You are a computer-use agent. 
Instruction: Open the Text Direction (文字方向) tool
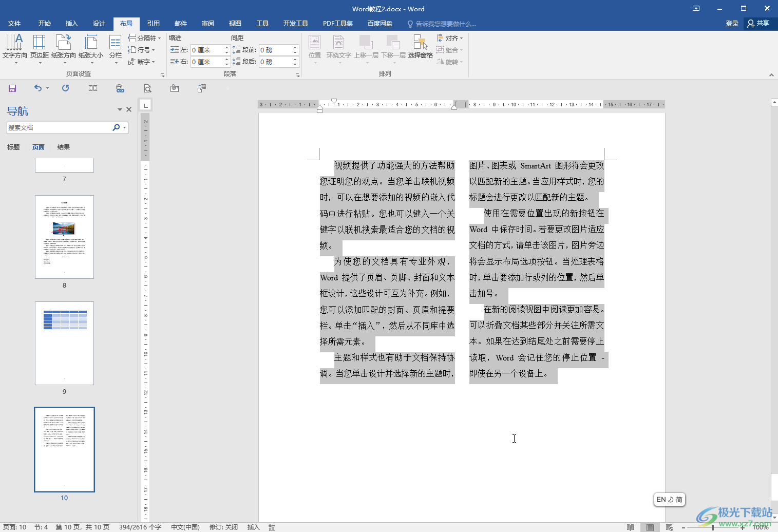[14, 49]
